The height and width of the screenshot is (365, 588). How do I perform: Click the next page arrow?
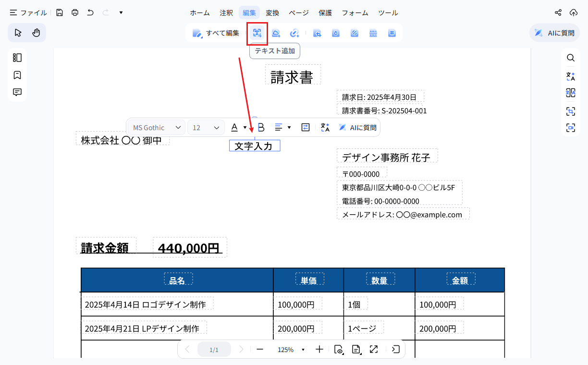(x=242, y=349)
